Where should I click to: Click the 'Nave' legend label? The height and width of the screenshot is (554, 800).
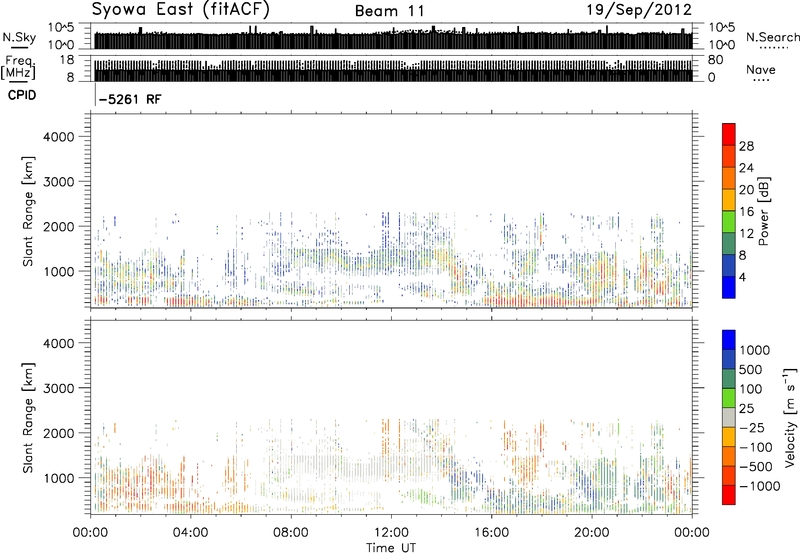click(761, 69)
